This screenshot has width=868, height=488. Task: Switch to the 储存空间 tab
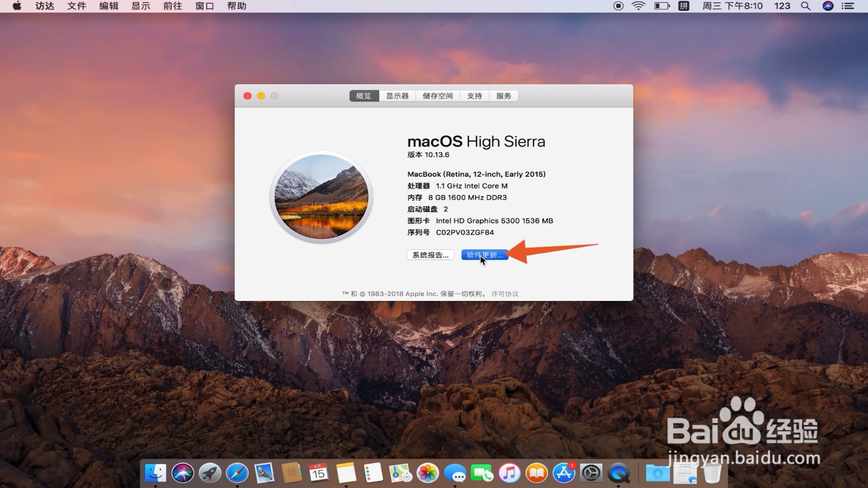click(x=438, y=96)
